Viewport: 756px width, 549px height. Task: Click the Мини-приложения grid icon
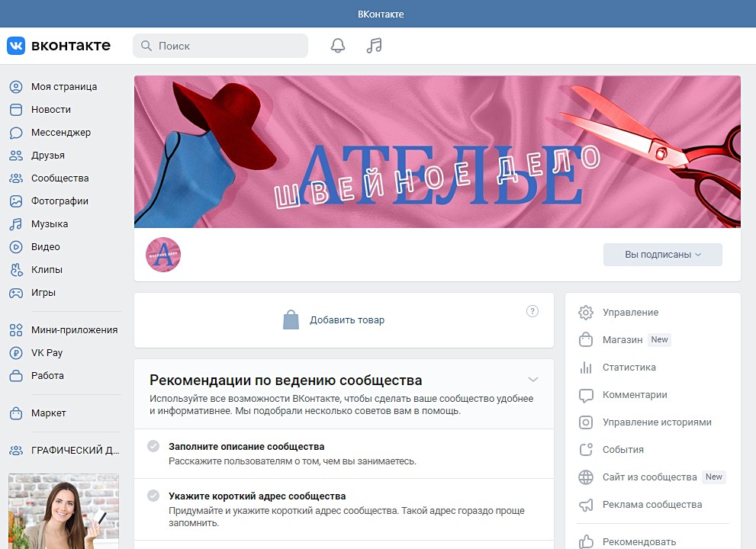[x=16, y=330]
